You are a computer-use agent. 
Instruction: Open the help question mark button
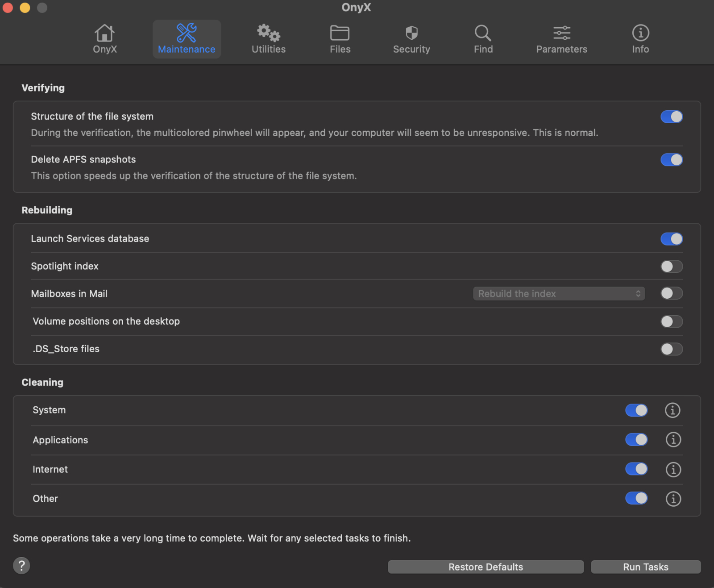click(21, 565)
